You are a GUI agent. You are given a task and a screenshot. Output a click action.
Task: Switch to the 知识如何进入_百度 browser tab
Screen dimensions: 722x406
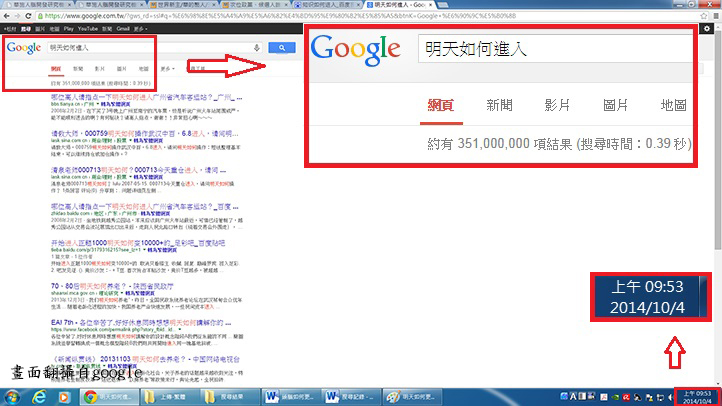point(326,5)
